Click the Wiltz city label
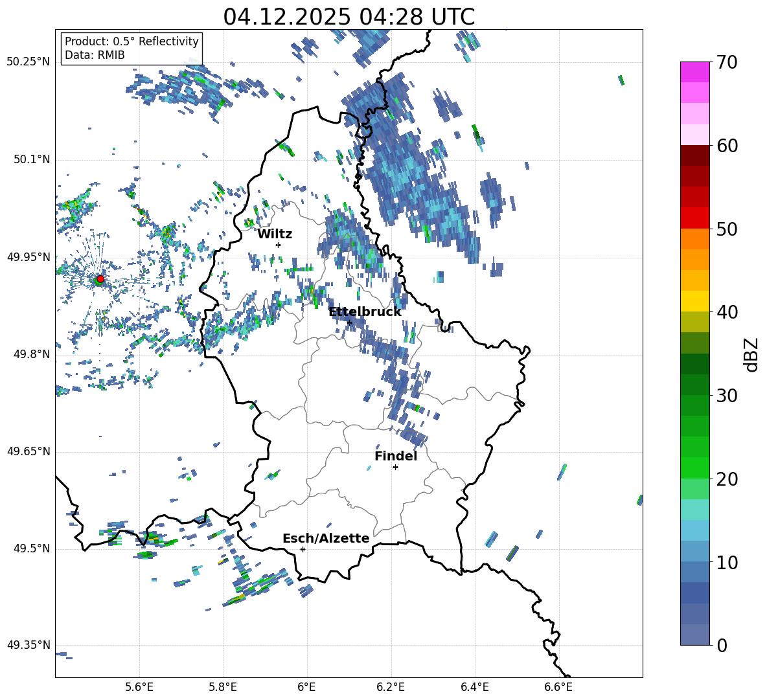767x700 pixels. pos(275,234)
